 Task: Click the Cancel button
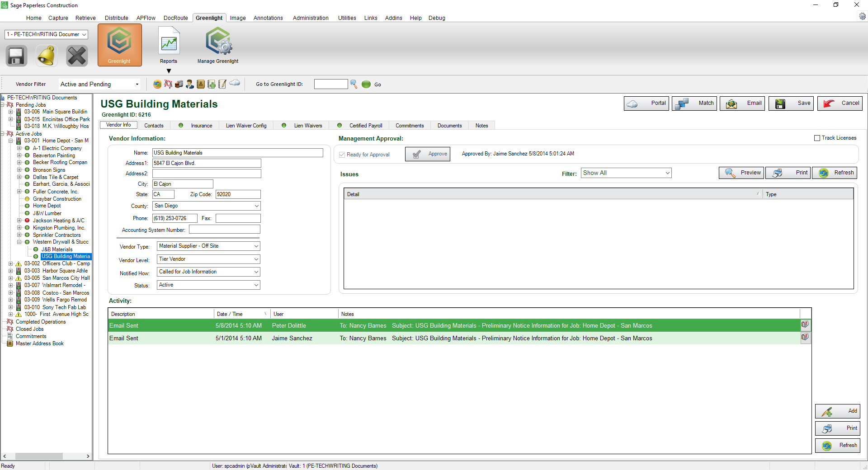[x=840, y=103]
